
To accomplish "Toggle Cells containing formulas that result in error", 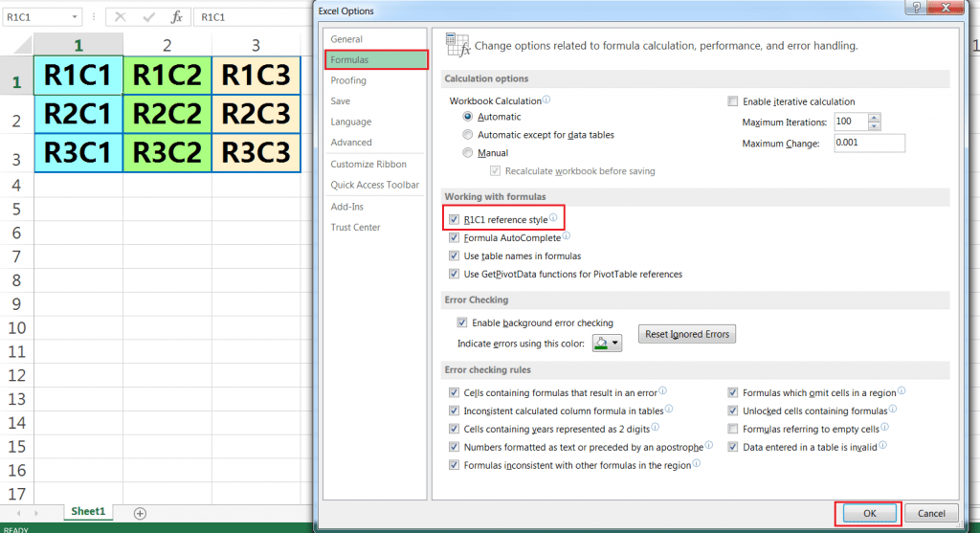I will [454, 393].
